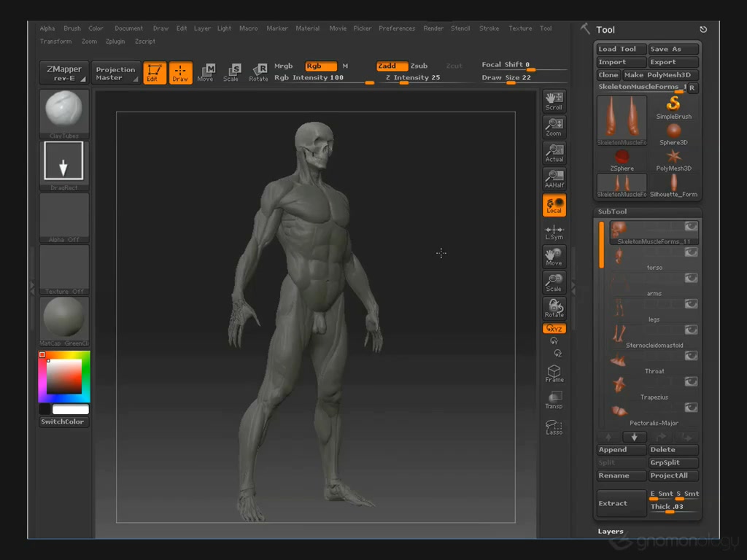The height and width of the screenshot is (560, 747).
Task: Select the ZSphere tool thumbnail
Action: tap(622, 159)
